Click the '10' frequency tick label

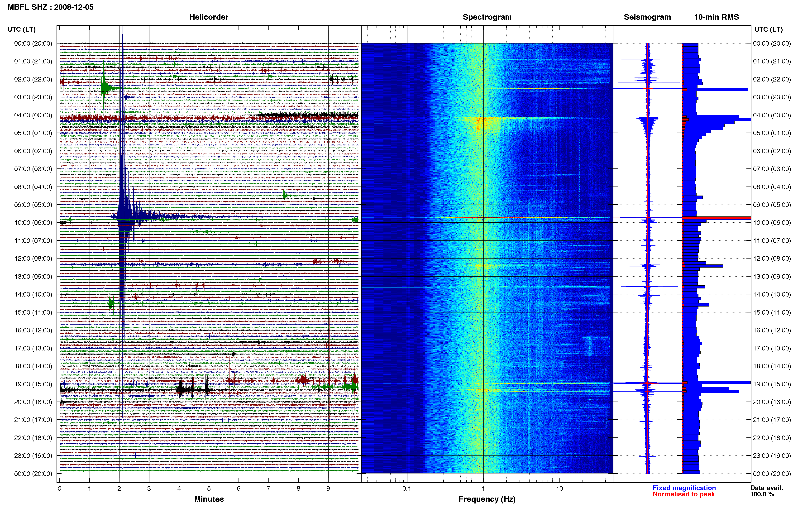[559, 489]
